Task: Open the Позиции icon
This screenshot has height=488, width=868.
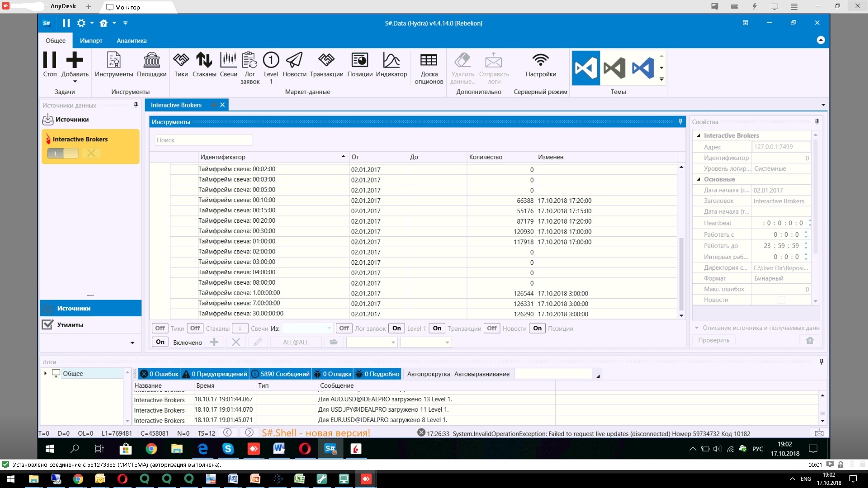Action: pyautogui.click(x=360, y=60)
